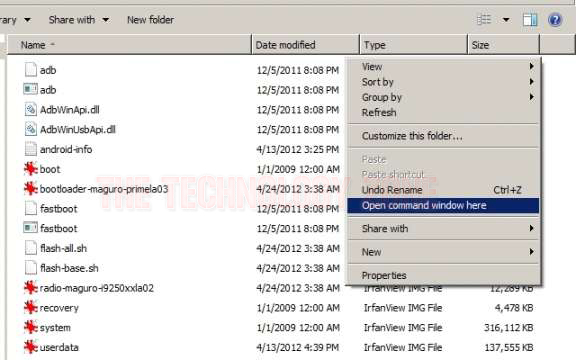Select the android-info file name

[66, 149]
